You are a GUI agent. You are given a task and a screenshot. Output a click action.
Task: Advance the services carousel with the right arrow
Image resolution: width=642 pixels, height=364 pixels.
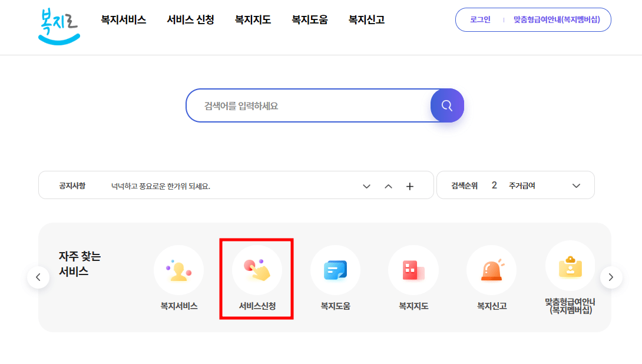(611, 277)
